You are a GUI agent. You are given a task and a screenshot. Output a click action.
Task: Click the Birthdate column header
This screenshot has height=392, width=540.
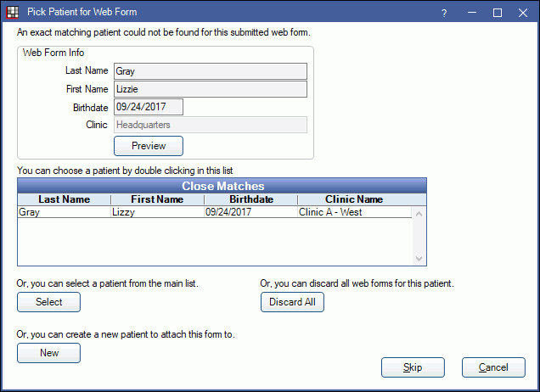pos(250,199)
